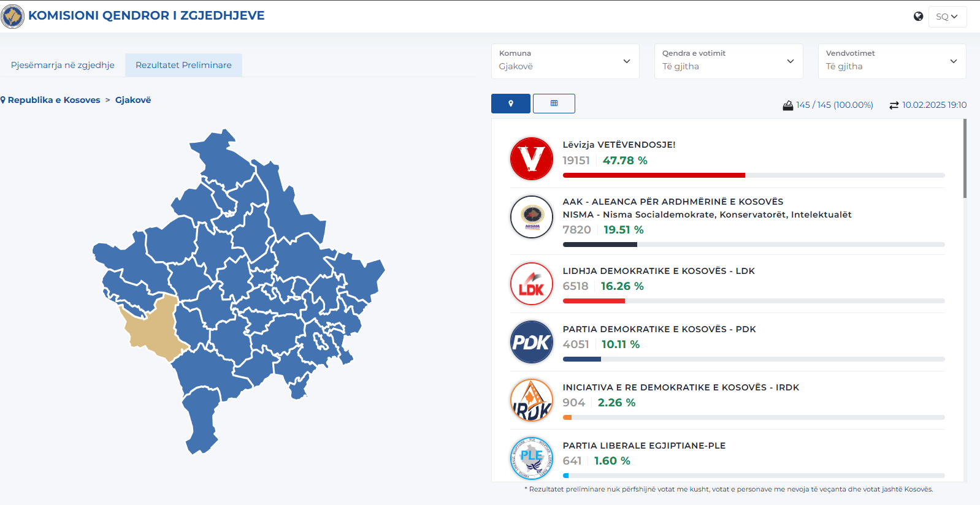
Task: Click the globe language icon
Action: [x=918, y=17]
